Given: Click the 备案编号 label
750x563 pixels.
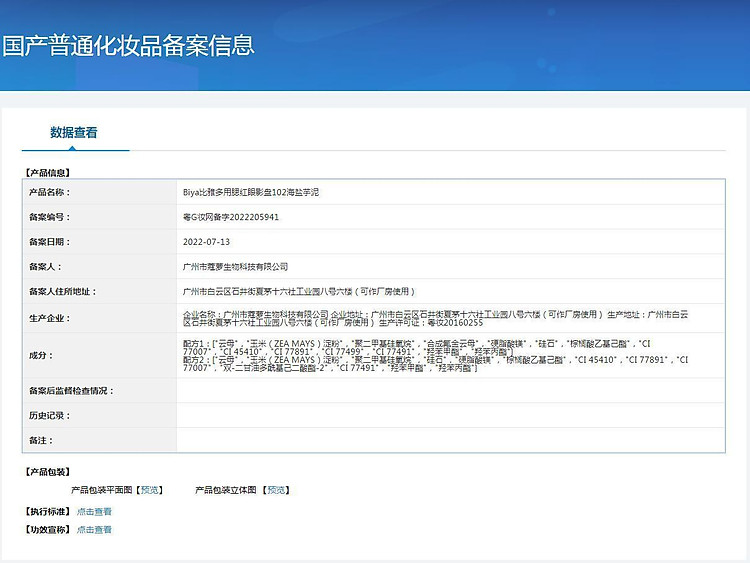Looking at the screenshot, I should (50, 217).
